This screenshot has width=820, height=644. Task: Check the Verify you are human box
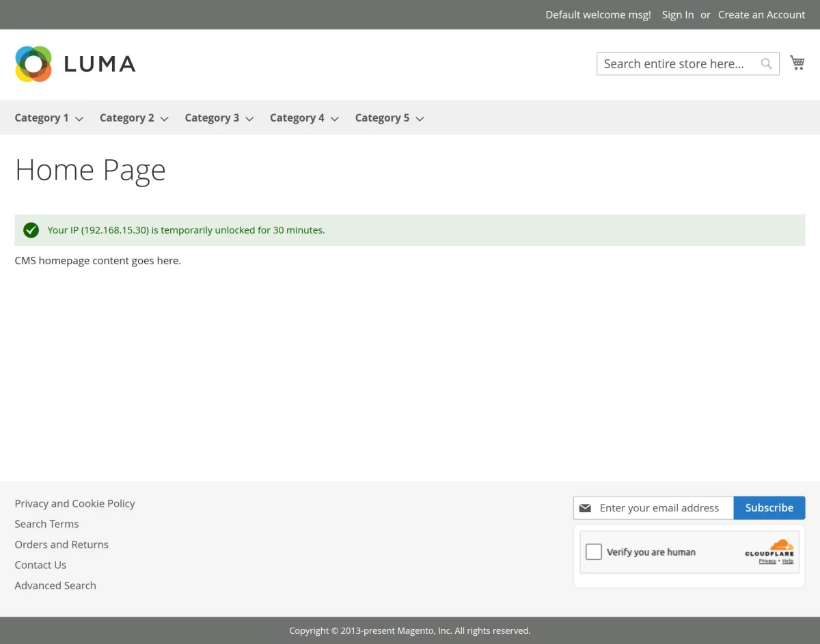[x=594, y=552]
